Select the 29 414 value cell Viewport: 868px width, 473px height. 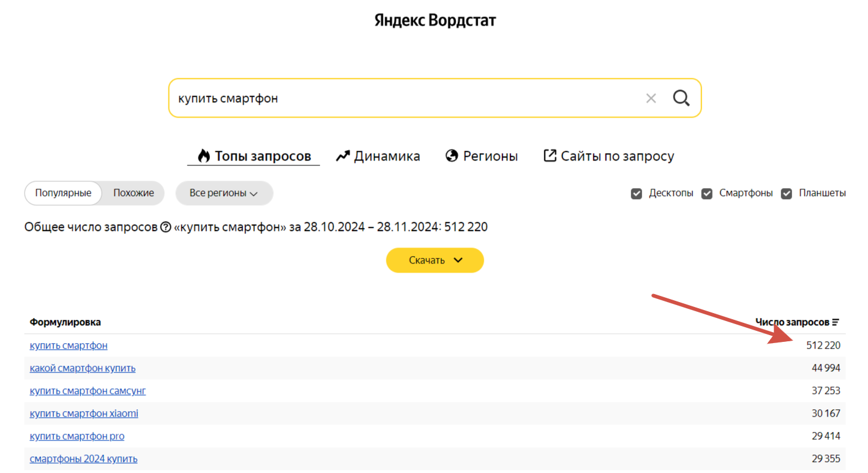(826, 436)
